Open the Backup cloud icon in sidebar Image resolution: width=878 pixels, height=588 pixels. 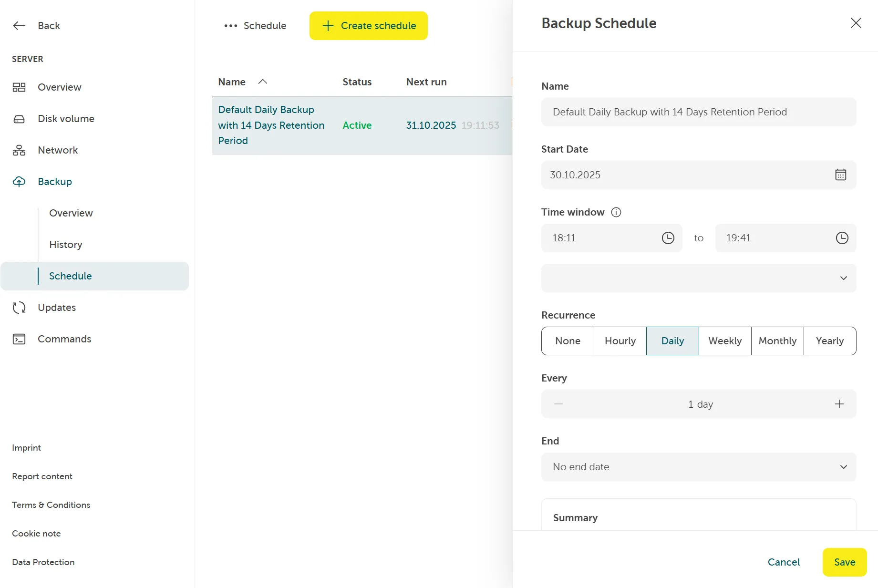click(x=19, y=182)
